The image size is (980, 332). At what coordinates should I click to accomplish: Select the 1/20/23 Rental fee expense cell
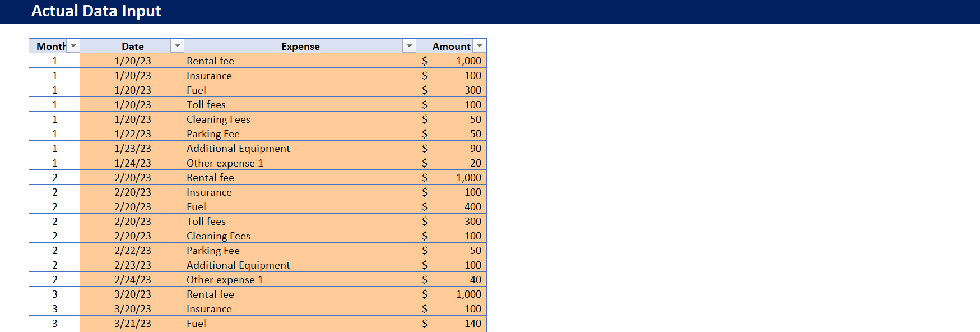(300, 61)
